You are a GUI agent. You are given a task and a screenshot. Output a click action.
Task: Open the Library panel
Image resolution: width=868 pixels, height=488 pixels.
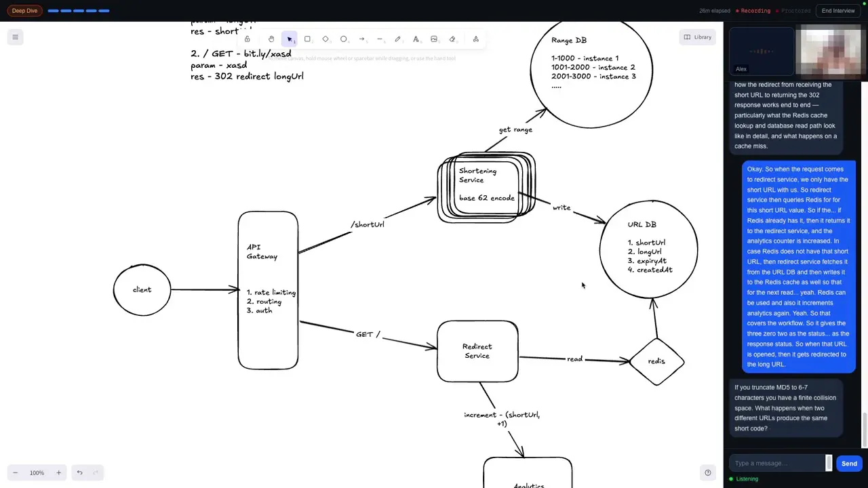[698, 37]
